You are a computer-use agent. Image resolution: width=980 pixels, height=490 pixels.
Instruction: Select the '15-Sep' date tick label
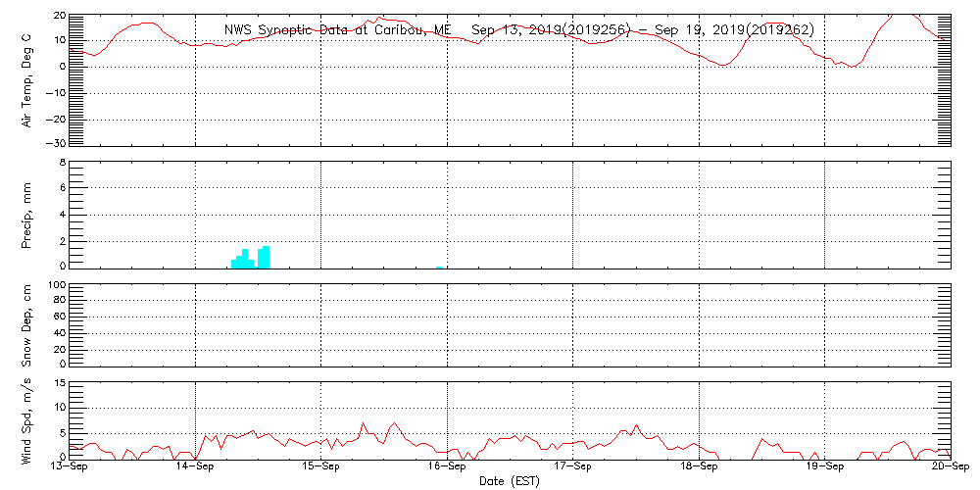[321, 467]
